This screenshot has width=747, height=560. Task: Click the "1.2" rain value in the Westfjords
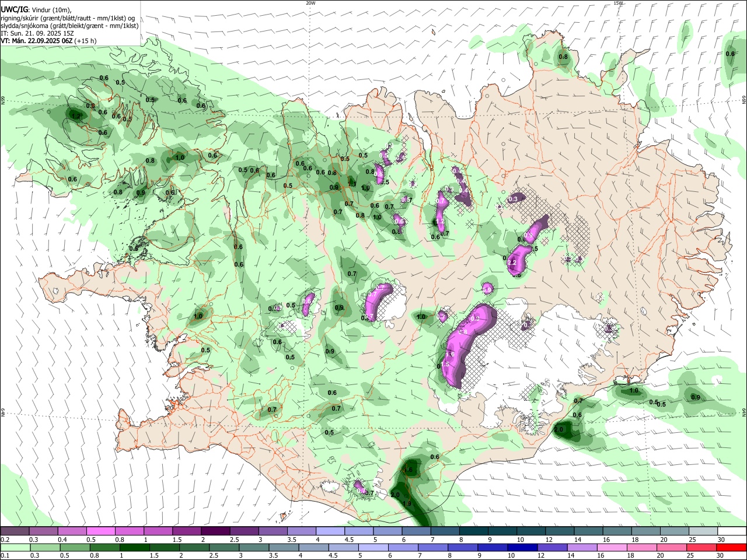pos(75,116)
